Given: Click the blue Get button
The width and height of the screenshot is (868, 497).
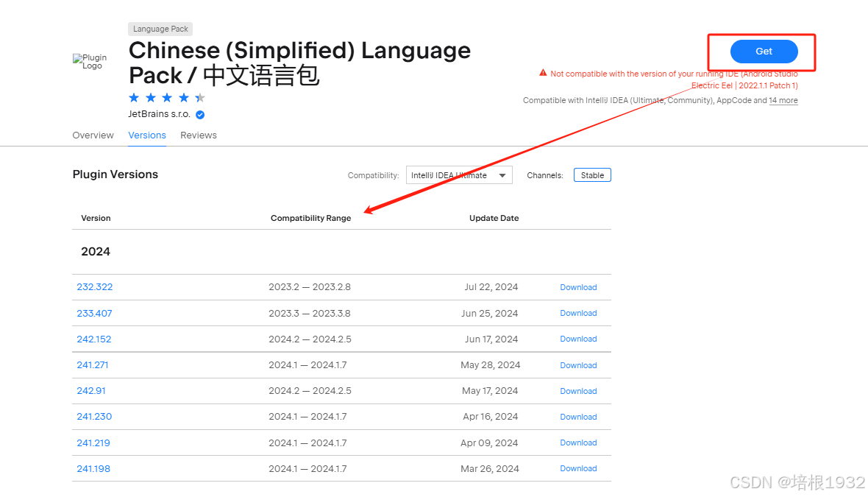Looking at the screenshot, I should click(x=764, y=52).
